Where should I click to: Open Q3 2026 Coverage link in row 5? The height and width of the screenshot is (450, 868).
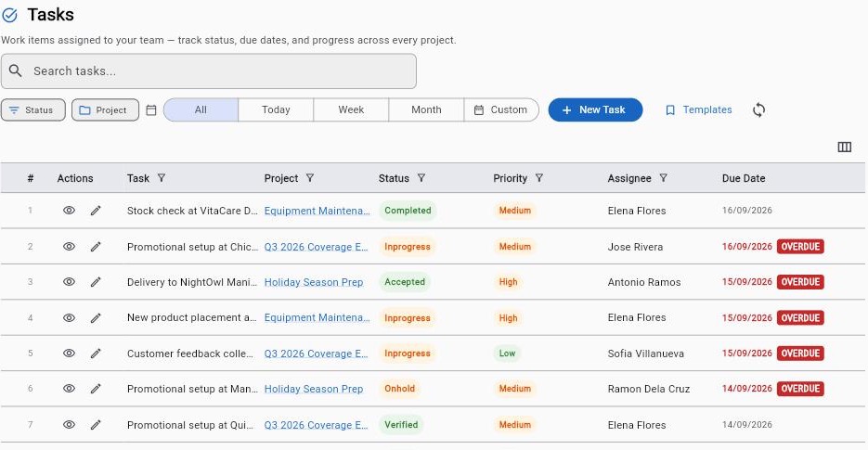point(316,354)
